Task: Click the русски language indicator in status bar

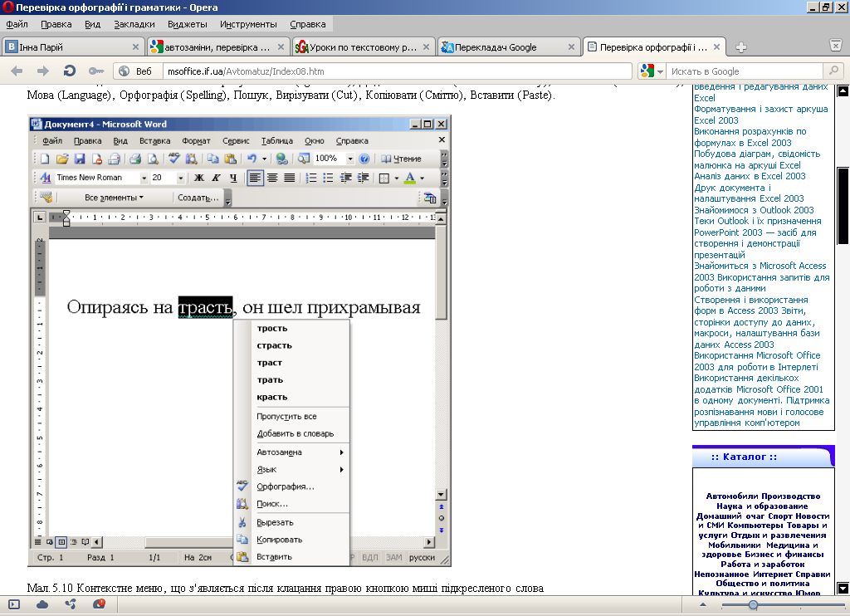Action: [x=422, y=557]
